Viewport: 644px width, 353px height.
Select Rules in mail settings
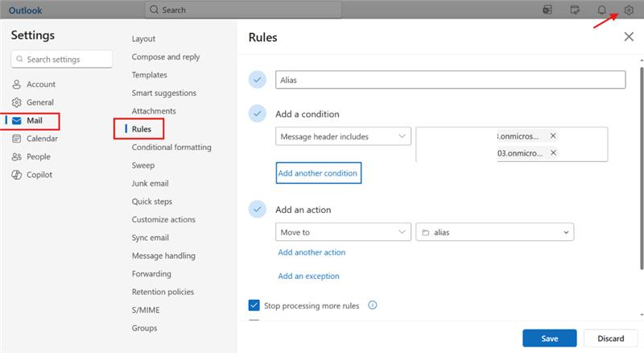click(x=142, y=129)
